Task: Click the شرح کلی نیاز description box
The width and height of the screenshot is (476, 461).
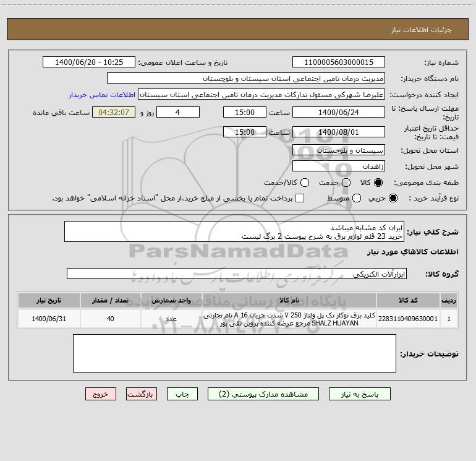Action: (x=234, y=232)
